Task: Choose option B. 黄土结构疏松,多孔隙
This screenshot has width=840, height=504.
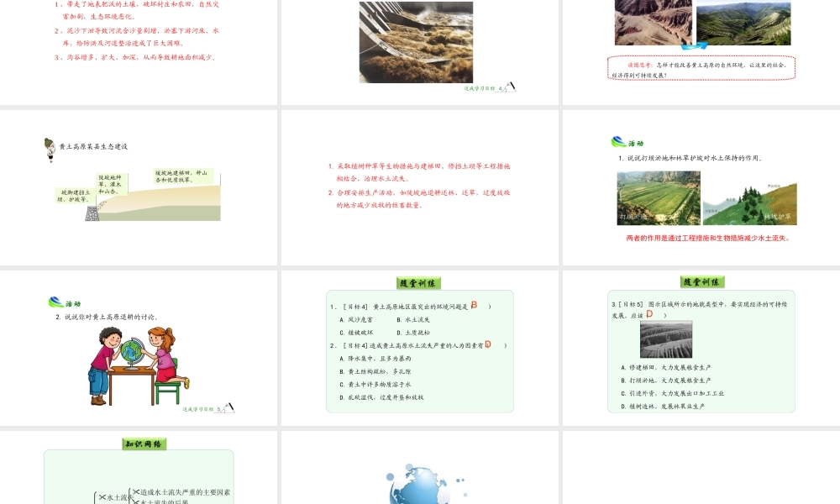Action: coord(375,372)
